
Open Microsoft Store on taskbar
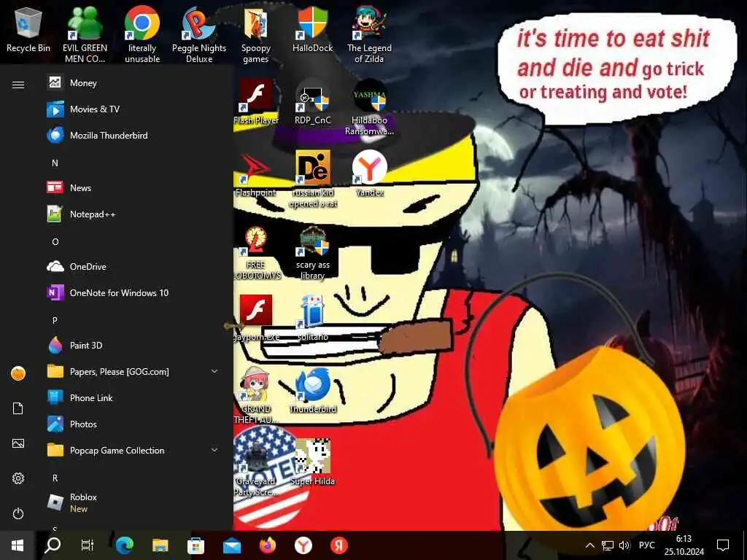(x=196, y=545)
